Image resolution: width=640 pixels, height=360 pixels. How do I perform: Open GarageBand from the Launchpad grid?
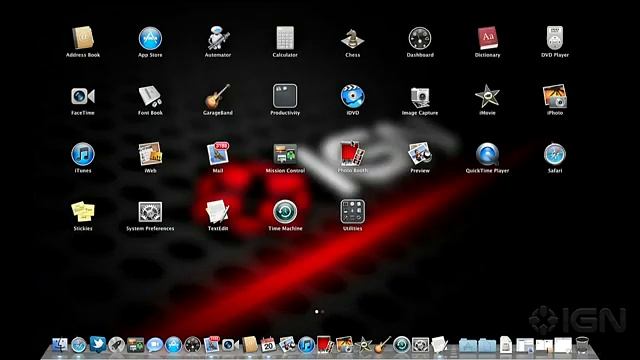point(218,96)
